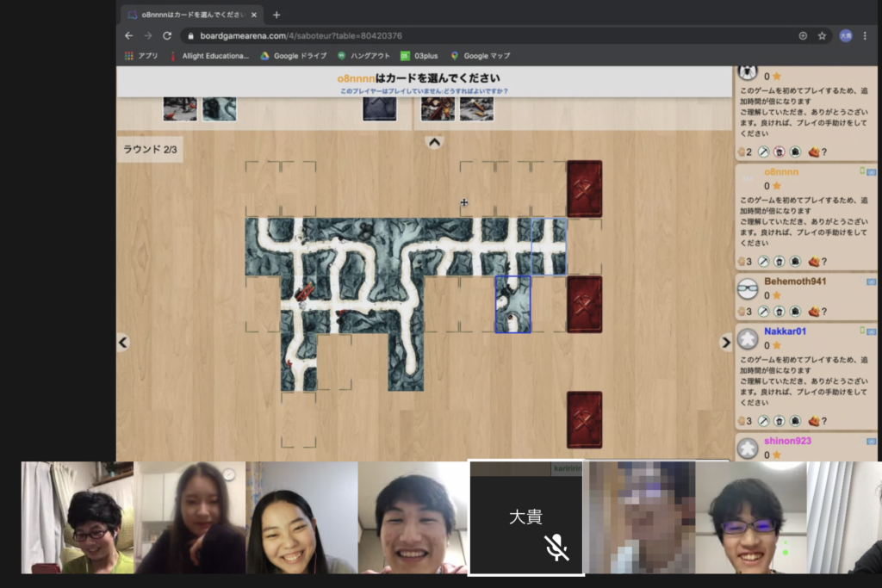The height and width of the screenshot is (588, 882).
Task: Click the このプレイヤーはプレイしていません help link
Action: pyautogui.click(x=424, y=91)
